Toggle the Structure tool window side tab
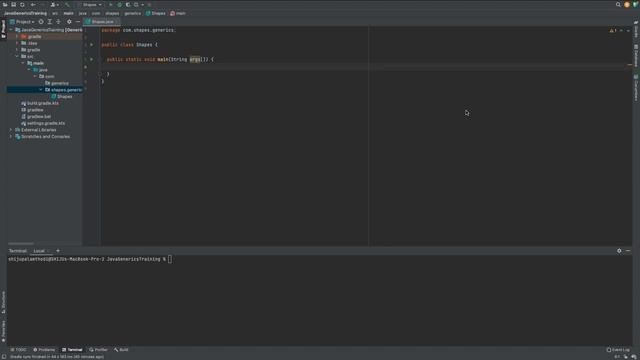Image resolution: width=640 pixels, height=360 pixels. click(3, 302)
